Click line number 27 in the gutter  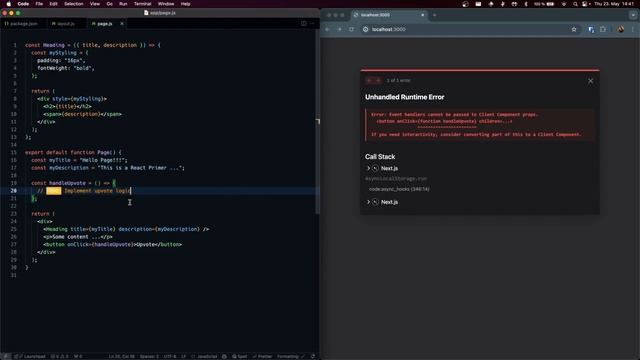[13, 244]
